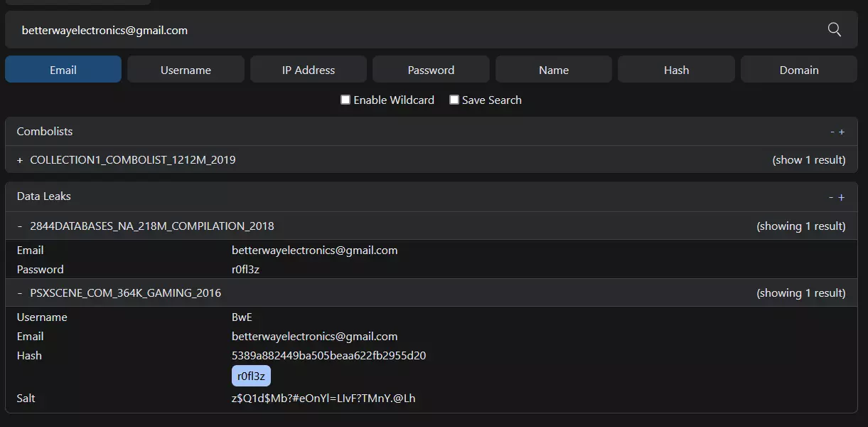868x427 pixels.
Task: Select password value r0fl3z in 2844DATABASES entry
Action: click(x=245, y=269)
